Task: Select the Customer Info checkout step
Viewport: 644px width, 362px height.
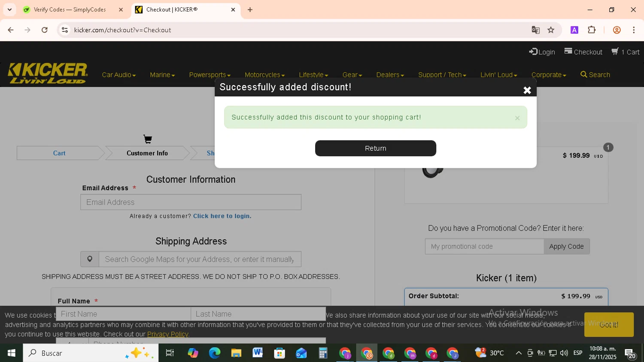Action: click(147, 153)
